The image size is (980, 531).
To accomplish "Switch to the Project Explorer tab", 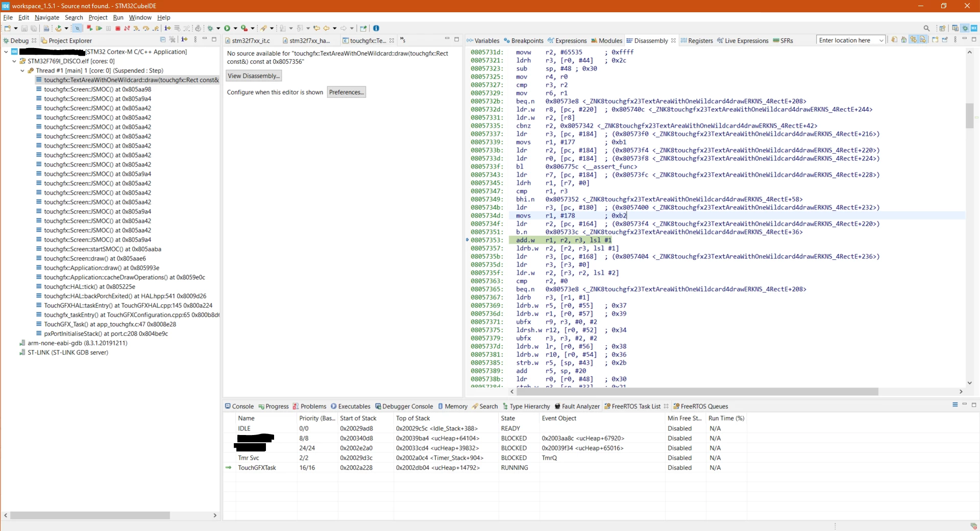I will (66, 40).
